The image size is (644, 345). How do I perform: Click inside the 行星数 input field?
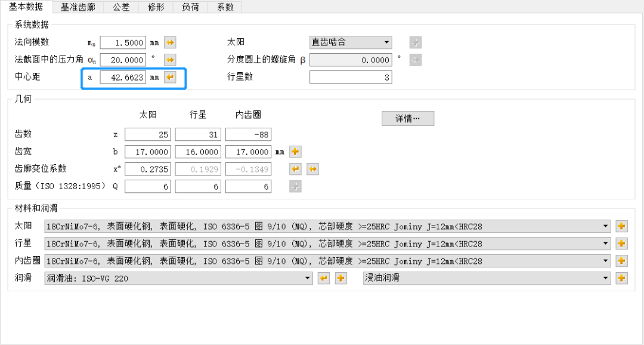coord(350,76)
